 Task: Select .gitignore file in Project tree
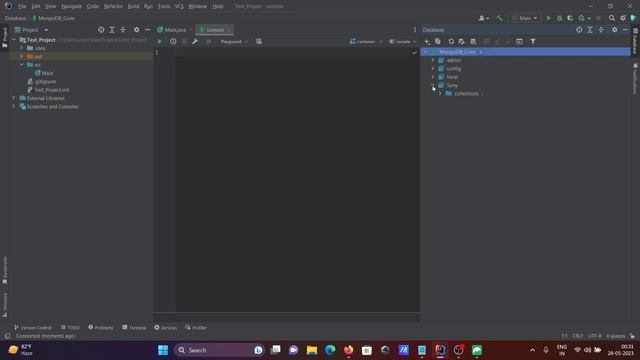point(45,82)
